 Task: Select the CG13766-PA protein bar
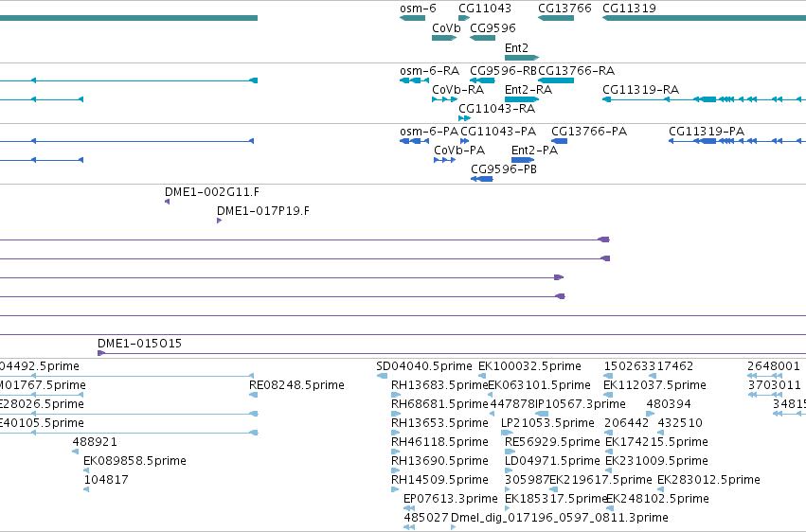pyautogui.click(x=559, y=141)
